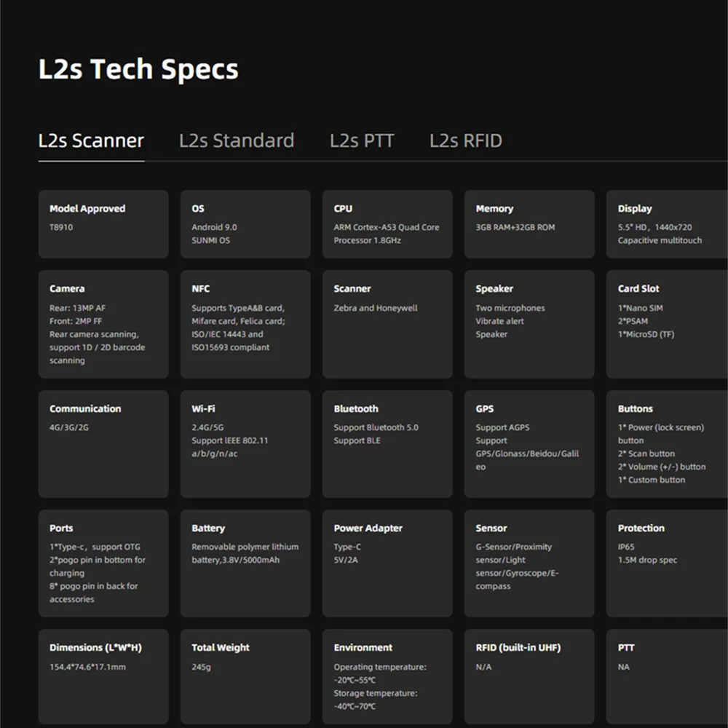Click the Communication 4G/3G/2G card

103,444
